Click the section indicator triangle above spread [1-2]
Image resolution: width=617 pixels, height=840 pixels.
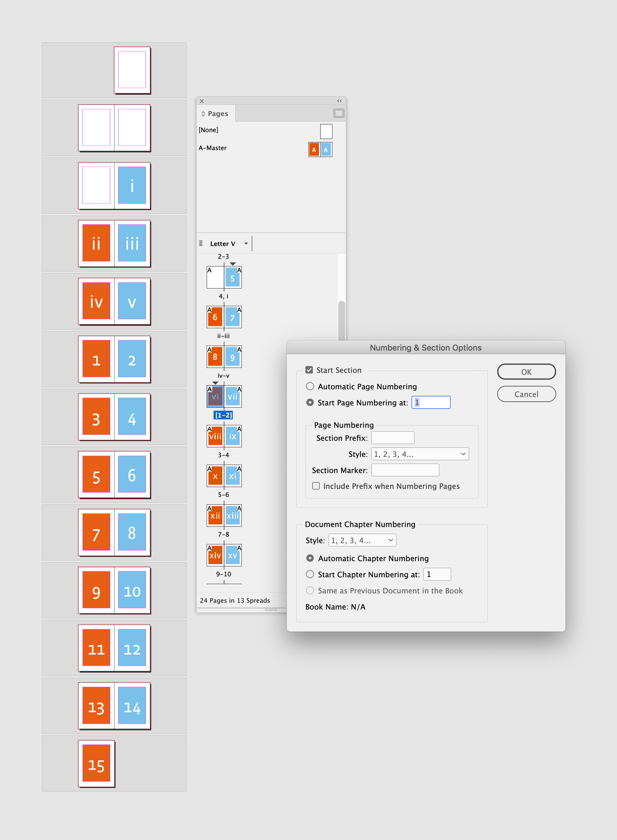[215, 383]
